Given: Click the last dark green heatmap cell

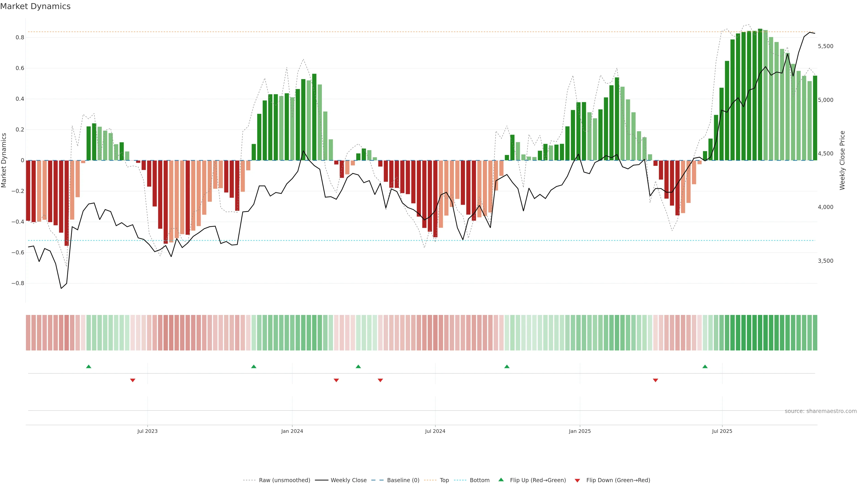Looking at the screenshot, I should (815, 332).
